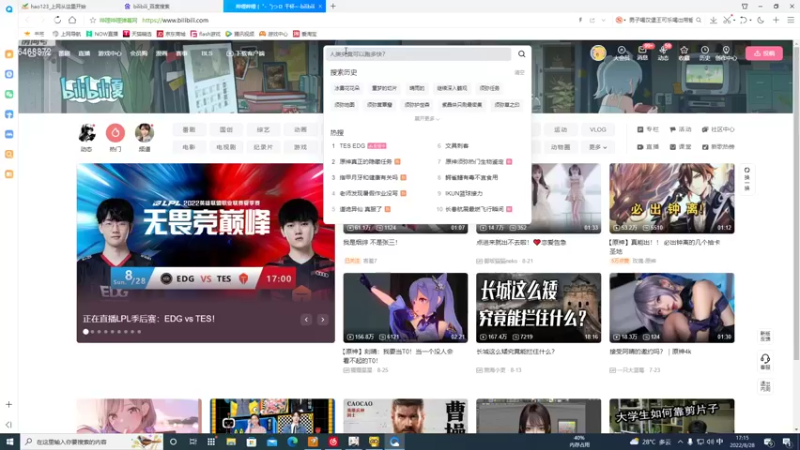The width and height of the screenshot is (800, 450).
Task: Open the 运动 category tab
Action: point(560,130)
